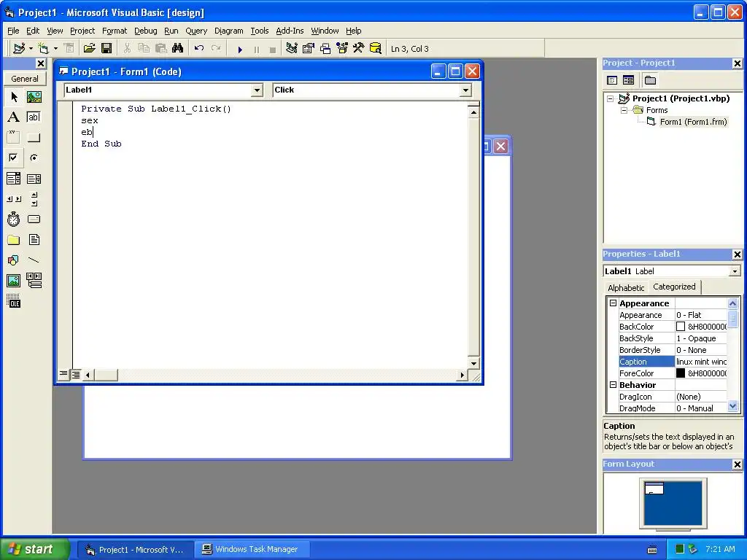
Task: Open the Toolbox toolbar icon
Action: (359, 49)
